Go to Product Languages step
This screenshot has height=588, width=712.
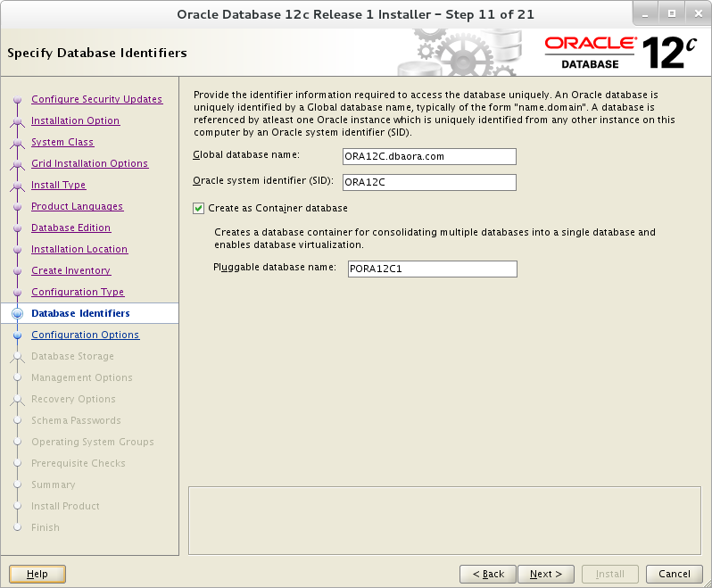(78, 206)
